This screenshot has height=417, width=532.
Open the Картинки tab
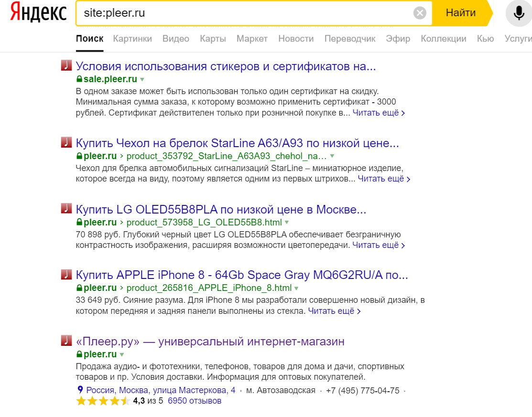(x=132, y=39)
